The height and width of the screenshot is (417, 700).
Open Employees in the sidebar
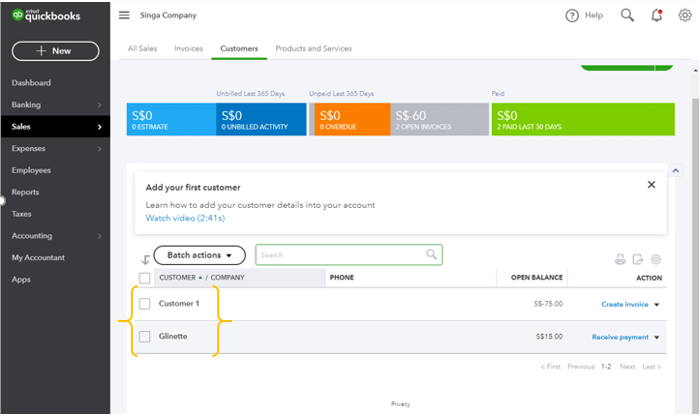click(x=31, y=170)
